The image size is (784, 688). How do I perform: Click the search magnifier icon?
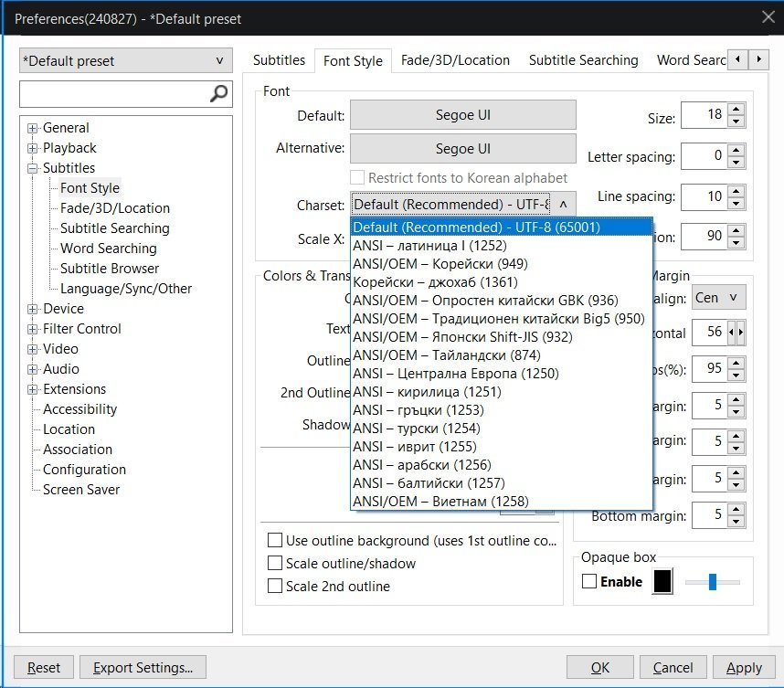pos(218,93)
